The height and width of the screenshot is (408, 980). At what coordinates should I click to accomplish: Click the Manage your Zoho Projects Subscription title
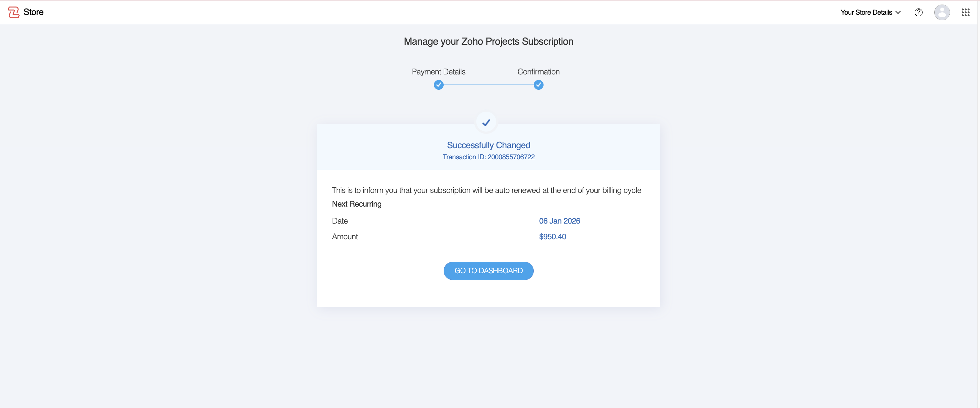[x=488, y=41]
